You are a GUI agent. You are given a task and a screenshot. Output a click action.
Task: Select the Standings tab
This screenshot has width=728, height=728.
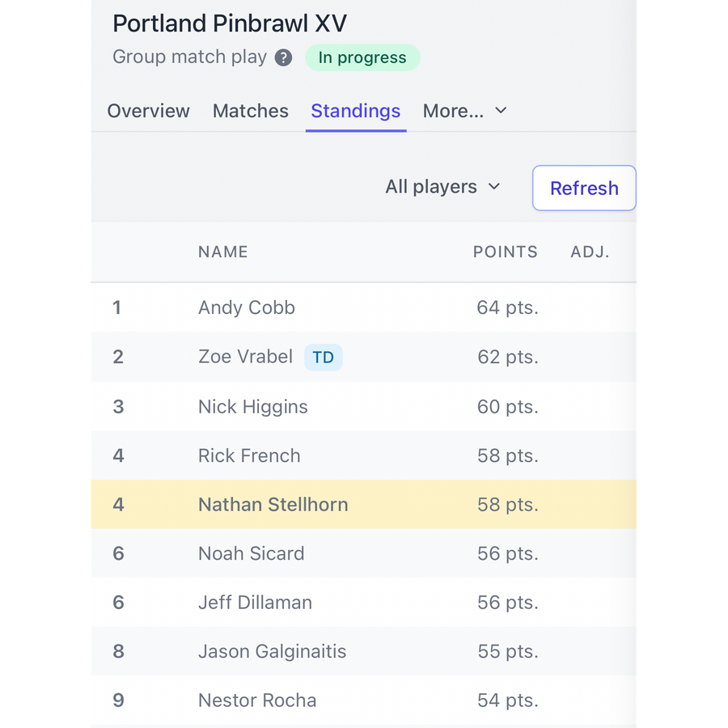pos(356,111)
